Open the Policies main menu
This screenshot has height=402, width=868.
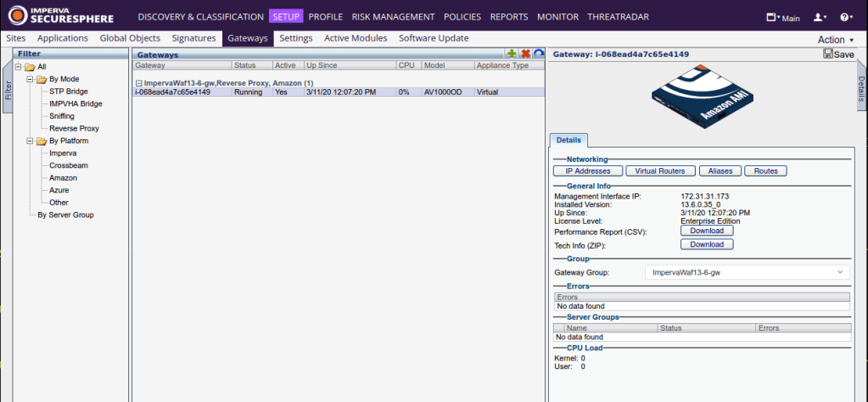pos(462,17)
